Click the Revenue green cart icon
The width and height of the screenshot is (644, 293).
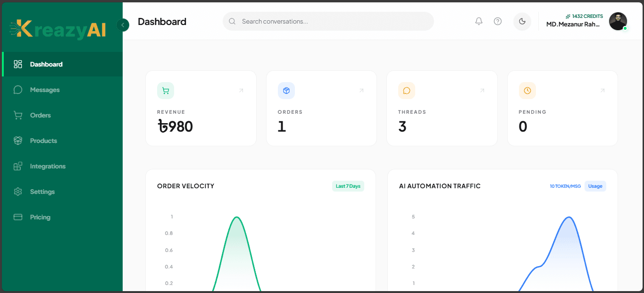coord(166,91)
